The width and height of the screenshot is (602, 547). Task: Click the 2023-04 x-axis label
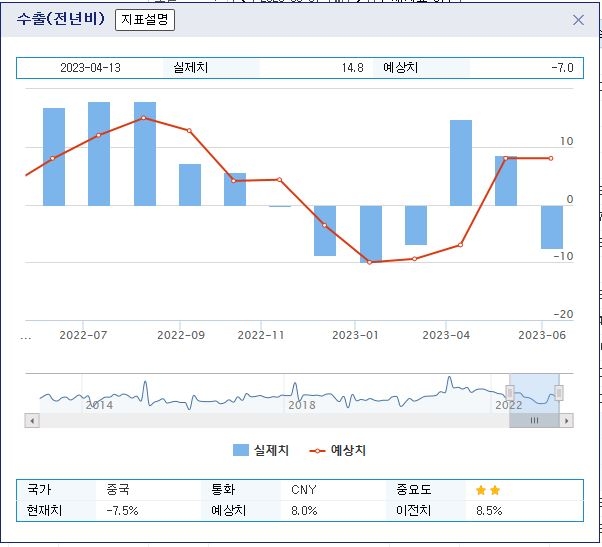[x=446, y=335]
